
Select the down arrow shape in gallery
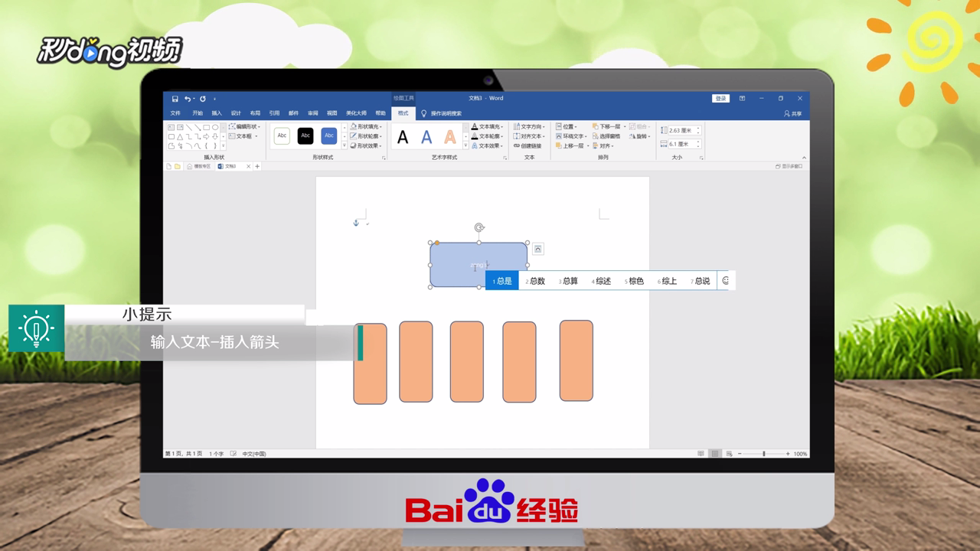(215, 136)
